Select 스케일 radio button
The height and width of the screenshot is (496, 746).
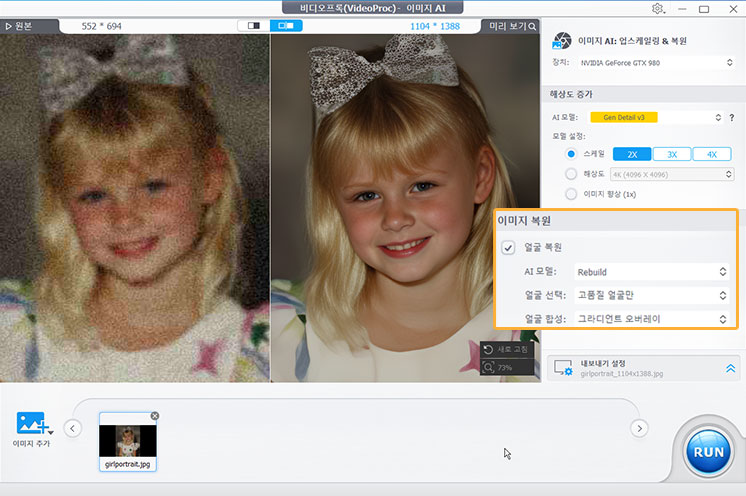(x=571, y=154)
